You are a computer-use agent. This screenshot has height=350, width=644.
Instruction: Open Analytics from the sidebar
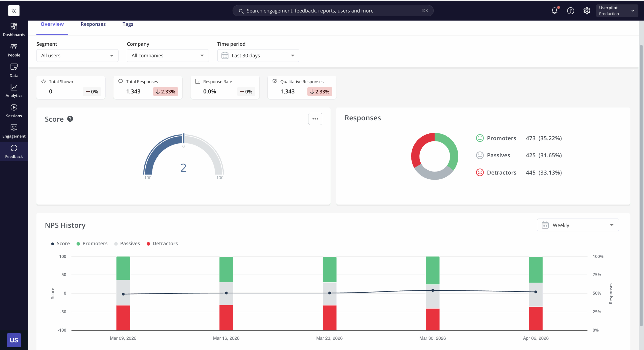tap(14, 91)
